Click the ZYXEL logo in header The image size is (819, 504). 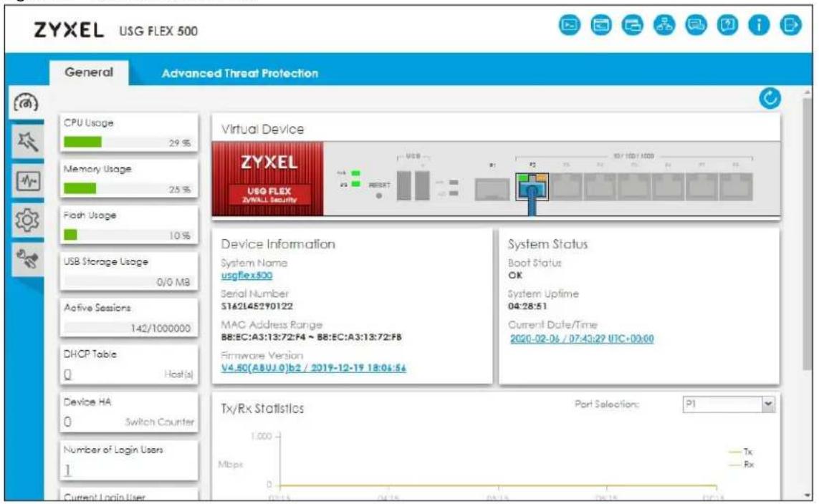[x=68, y=30]
